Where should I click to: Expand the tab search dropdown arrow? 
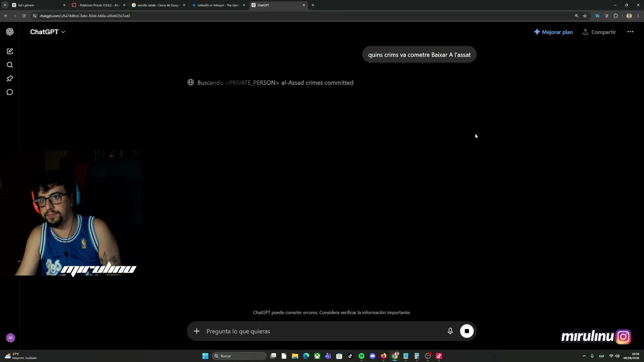pos(5,5)
